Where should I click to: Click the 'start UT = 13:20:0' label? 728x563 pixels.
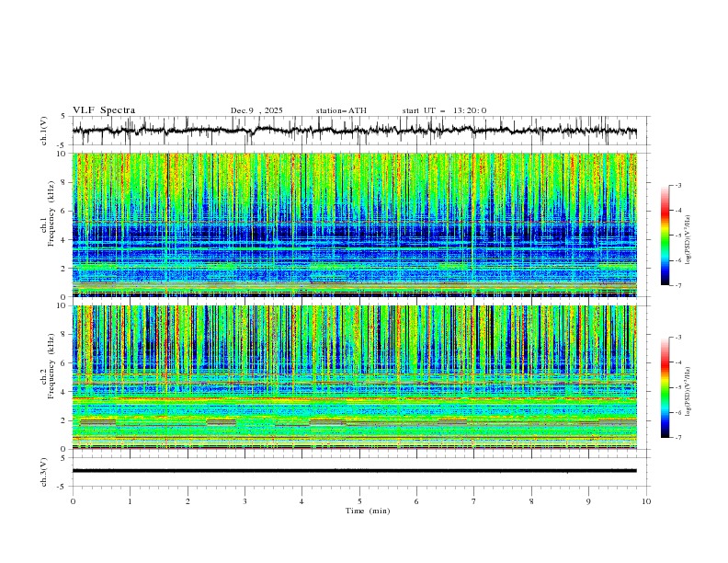pyautogui.click(x=444, y=110)
